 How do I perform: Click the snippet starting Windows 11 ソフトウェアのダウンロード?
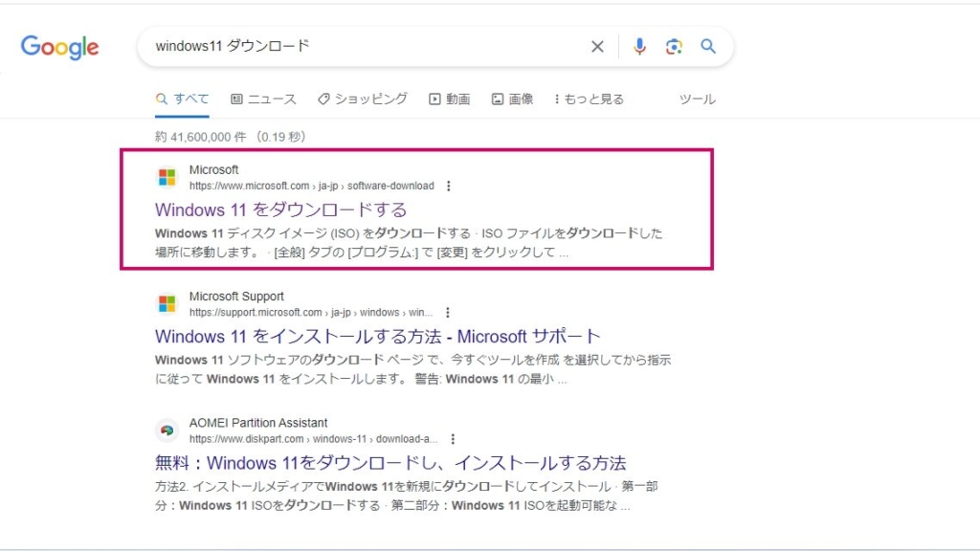point(412,369)
